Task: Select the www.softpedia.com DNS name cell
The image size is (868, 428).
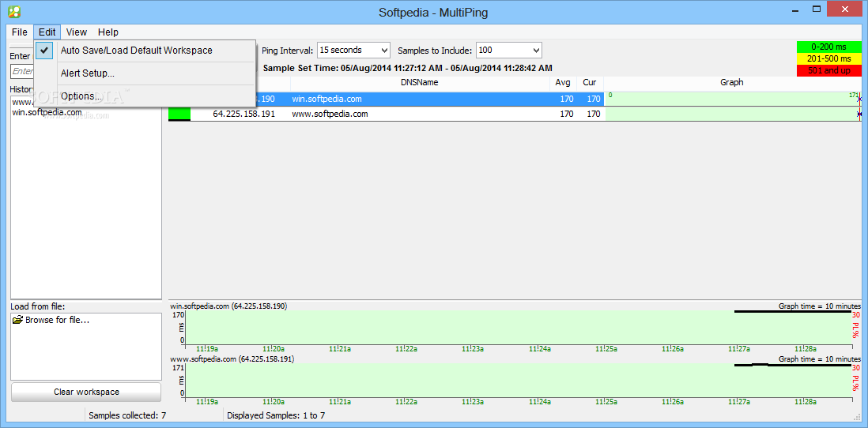Action: tap(330, 115)
